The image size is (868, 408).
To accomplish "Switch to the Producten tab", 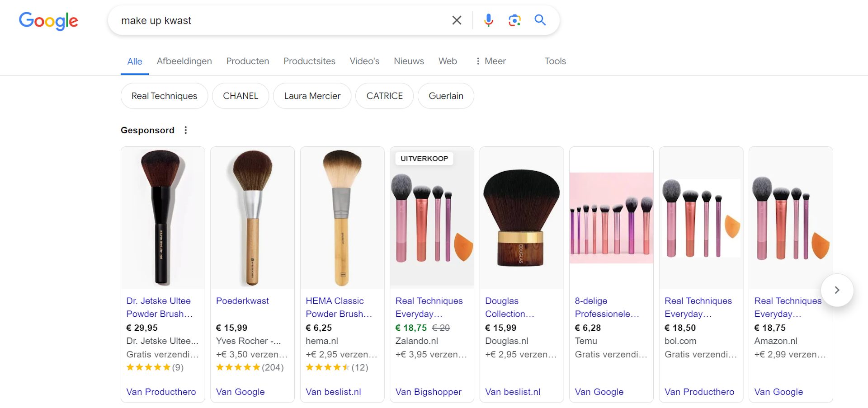I will tap(248, 61).
